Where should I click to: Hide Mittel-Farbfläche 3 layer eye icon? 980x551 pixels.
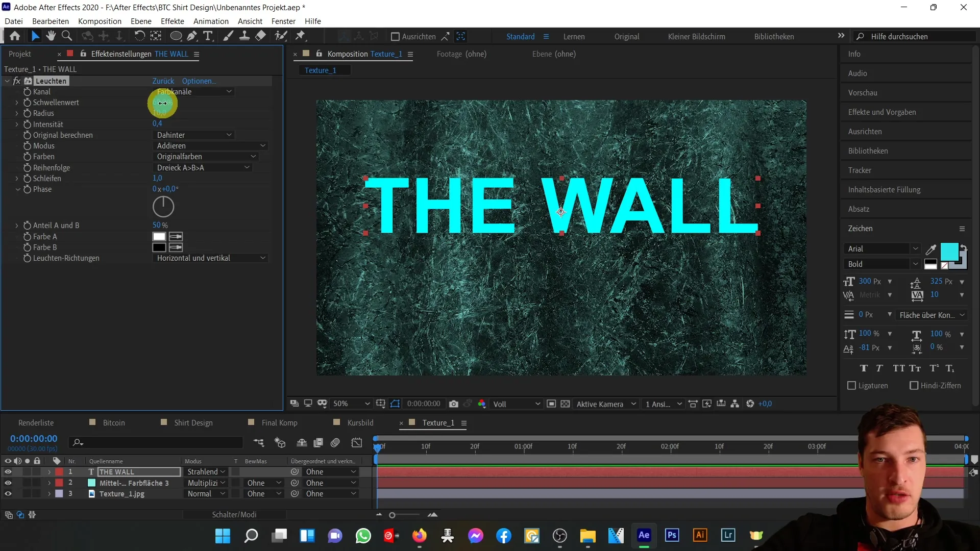coord(8,483)
